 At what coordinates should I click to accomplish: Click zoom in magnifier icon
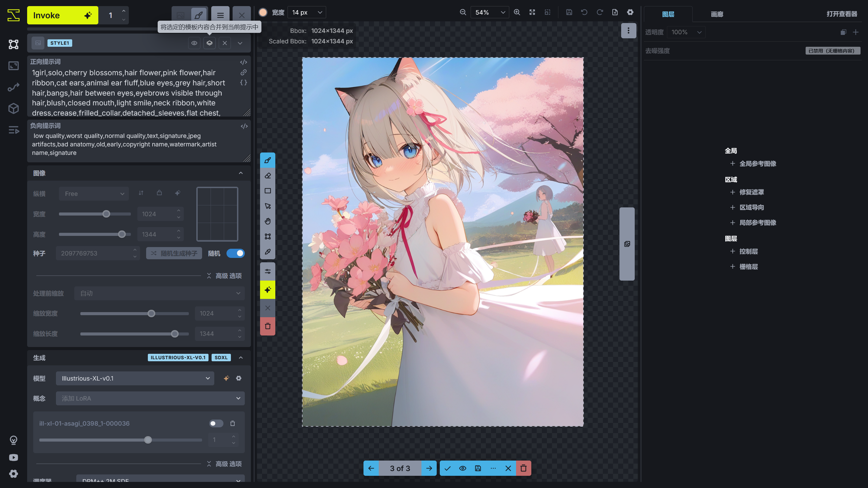point(517,13)
